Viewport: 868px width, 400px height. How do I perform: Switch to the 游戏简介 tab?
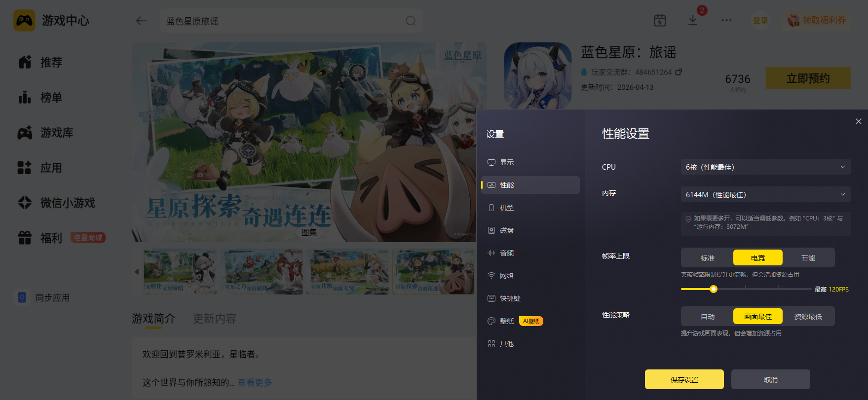tap(153, 319)
